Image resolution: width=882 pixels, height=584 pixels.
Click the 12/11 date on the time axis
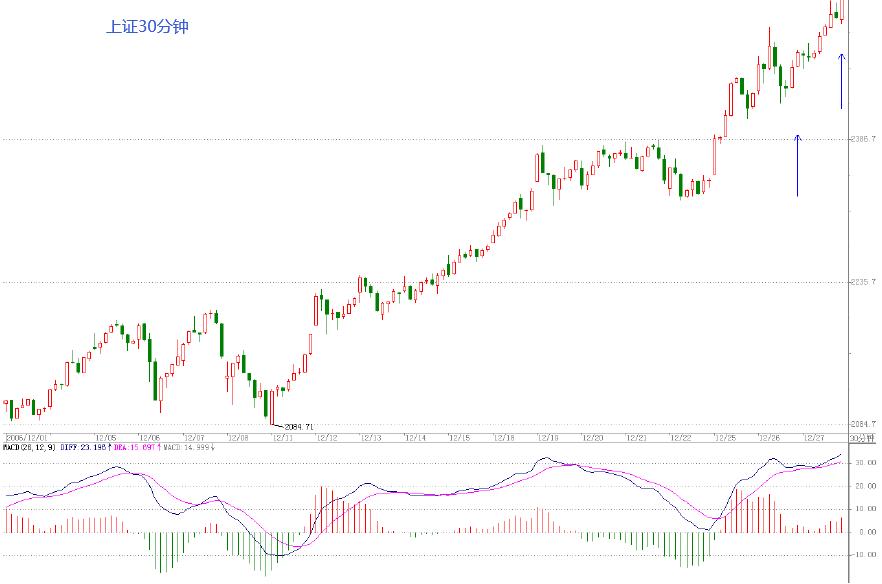tap(282, 437)
